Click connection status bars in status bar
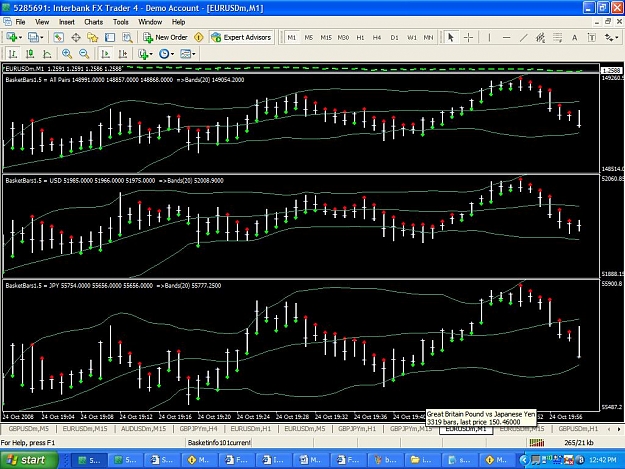Viewport: 625px width, 469px height. coord(537,442)
